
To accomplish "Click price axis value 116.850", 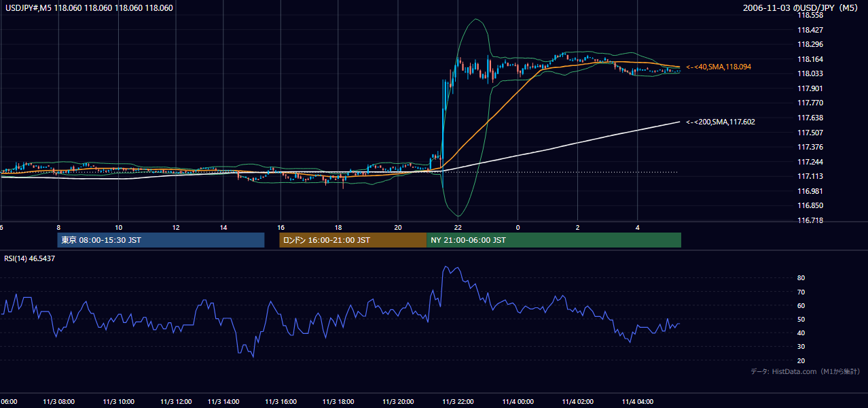I will point(810,205).
